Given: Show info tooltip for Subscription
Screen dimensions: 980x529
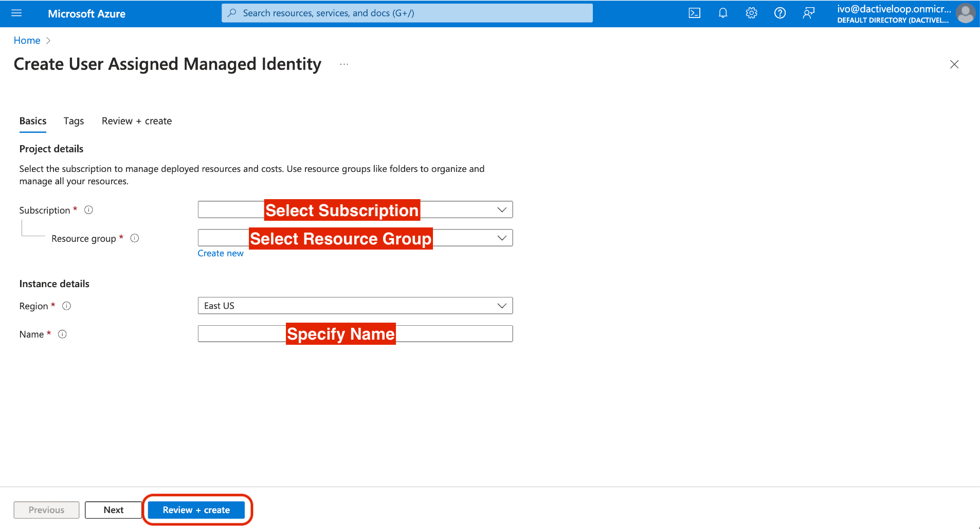Looking at the screenshot, I should (88, 210).
